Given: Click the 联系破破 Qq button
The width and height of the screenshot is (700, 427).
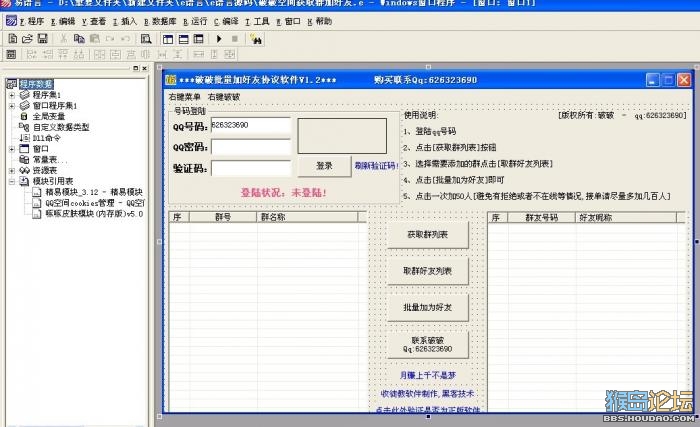Looking at the screenshot, I should [x=428, y=344].
